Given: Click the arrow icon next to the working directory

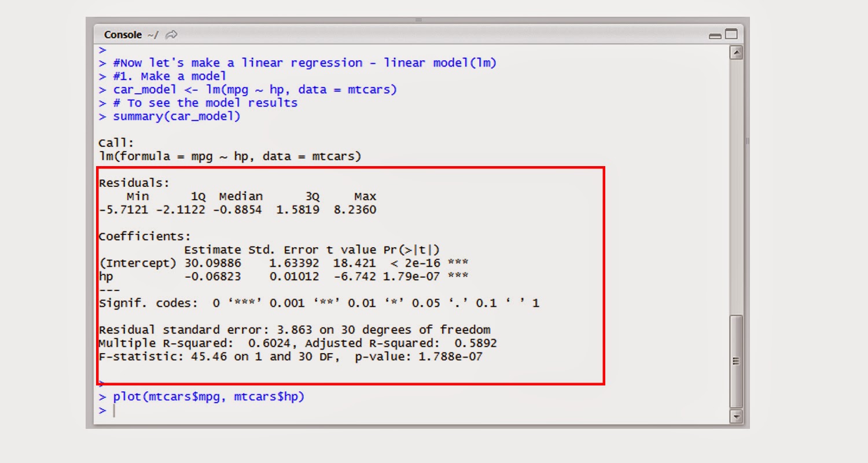Looking at the screenshot, I should point(171,35).
